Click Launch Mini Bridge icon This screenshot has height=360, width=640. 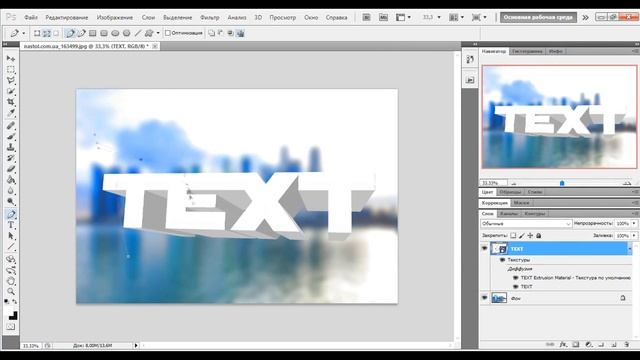[x=383, y=17]
